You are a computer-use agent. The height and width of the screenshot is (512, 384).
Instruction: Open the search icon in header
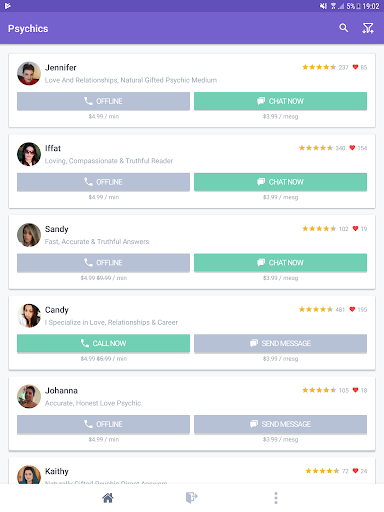point(344,28)
